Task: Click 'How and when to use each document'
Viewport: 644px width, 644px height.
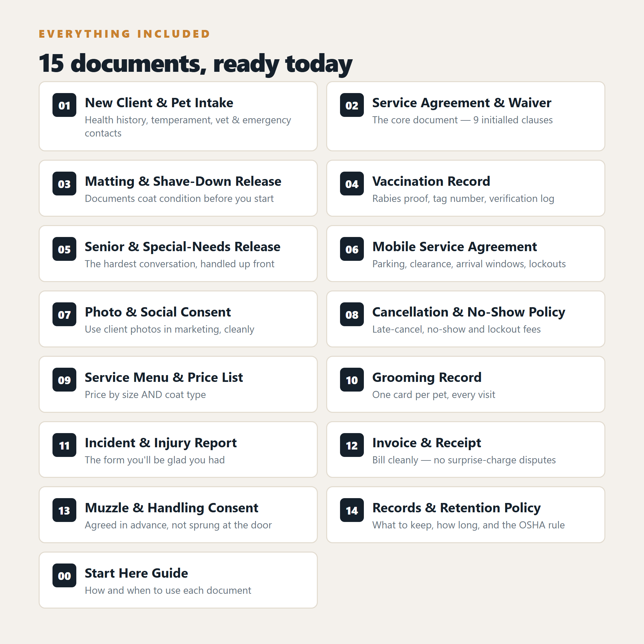Action: (168, 590)
